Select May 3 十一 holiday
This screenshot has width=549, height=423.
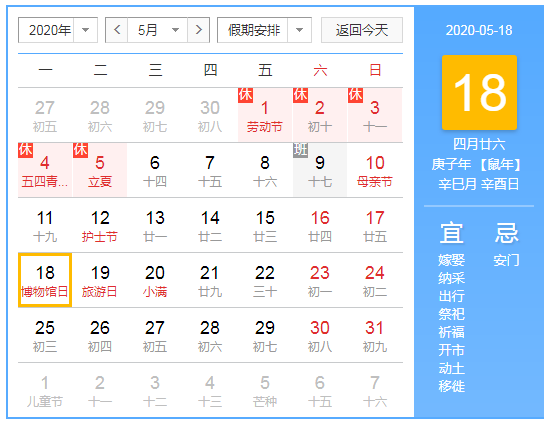pos(375,115)
